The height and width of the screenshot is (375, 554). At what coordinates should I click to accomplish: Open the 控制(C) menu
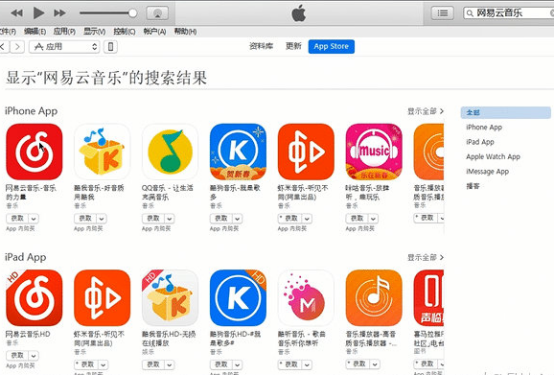(124, 31)
